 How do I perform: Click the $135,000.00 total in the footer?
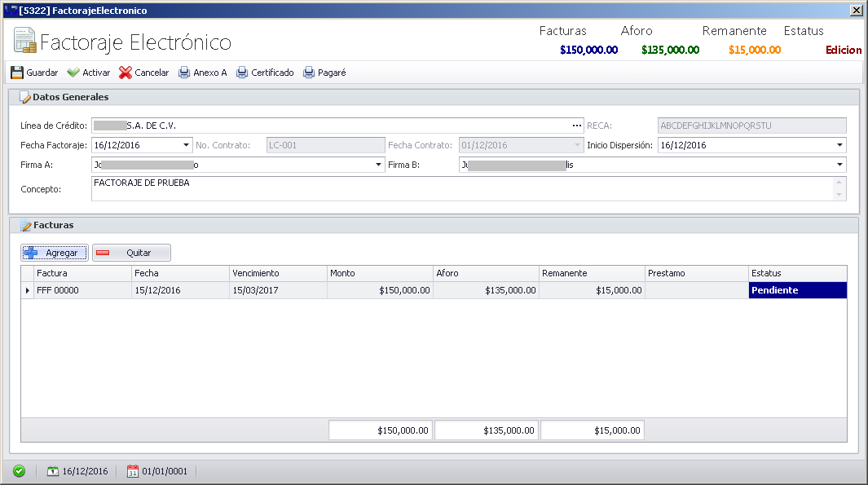point(487,430)
